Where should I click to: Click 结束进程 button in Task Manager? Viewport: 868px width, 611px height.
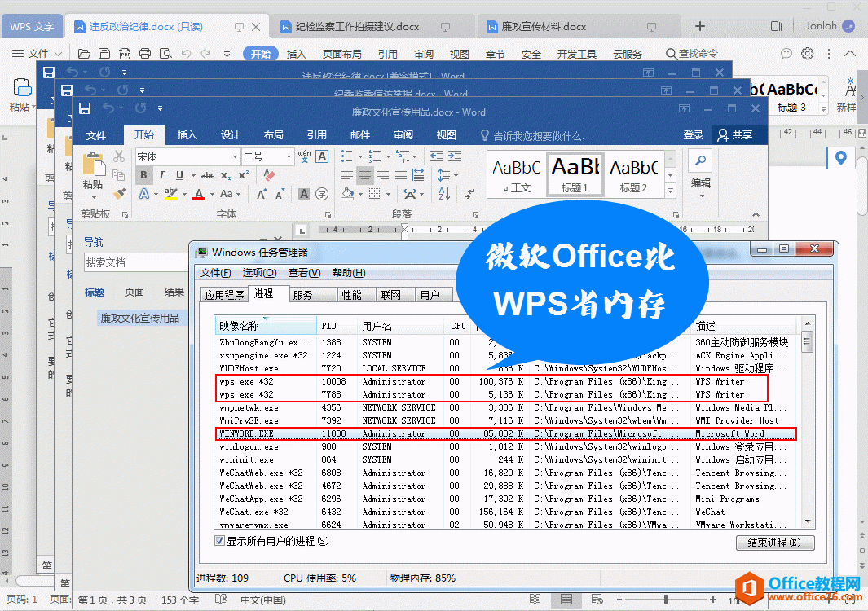tap(775, 543)
